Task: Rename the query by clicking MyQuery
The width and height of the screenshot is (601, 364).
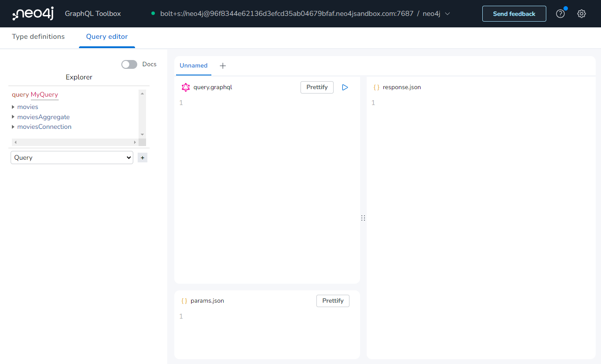Action: [x=44, y=95]
